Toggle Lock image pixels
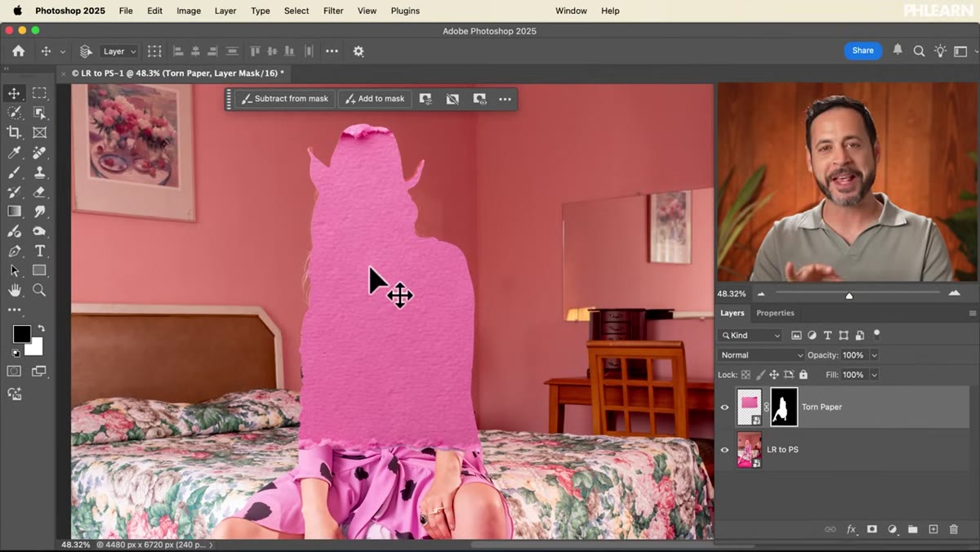 (760, 375)
